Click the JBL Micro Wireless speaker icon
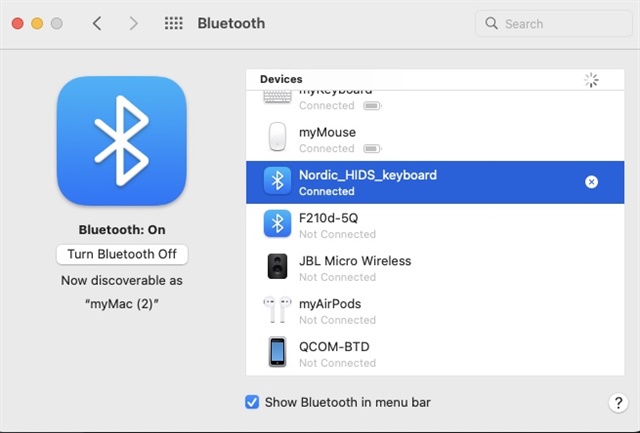Screen dimensions: 640x433 click(277, 267)
